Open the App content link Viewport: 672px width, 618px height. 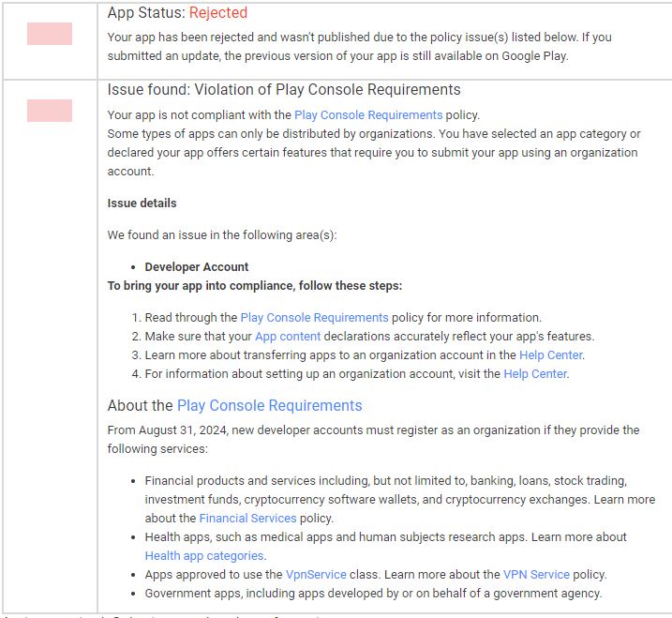click(x=288, y=337)
